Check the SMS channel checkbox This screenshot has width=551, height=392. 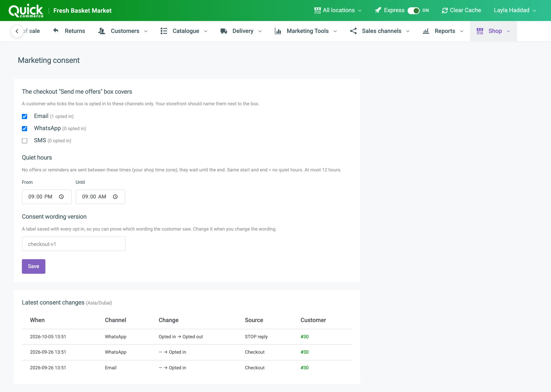click(x=25, y=141)
